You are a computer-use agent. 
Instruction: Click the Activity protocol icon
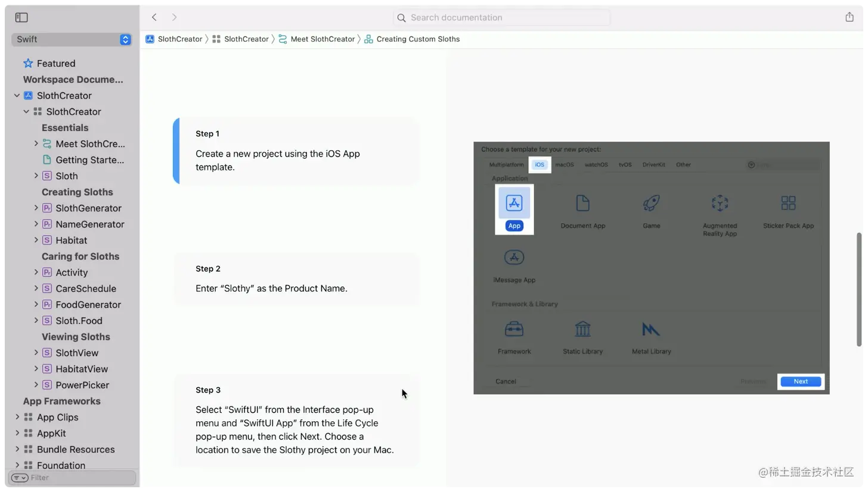pyautogui.click(x=47, y=272)
